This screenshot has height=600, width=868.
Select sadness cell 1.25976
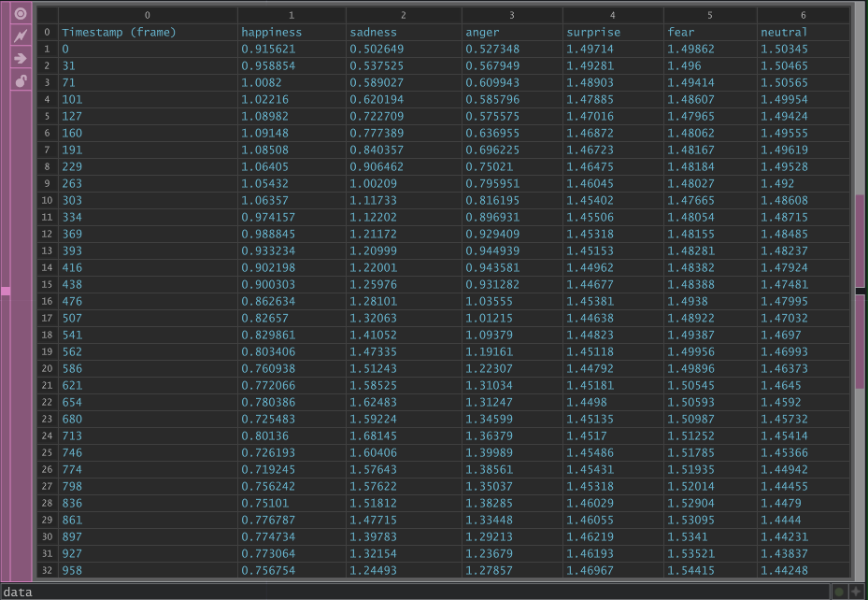coord(404,284)
